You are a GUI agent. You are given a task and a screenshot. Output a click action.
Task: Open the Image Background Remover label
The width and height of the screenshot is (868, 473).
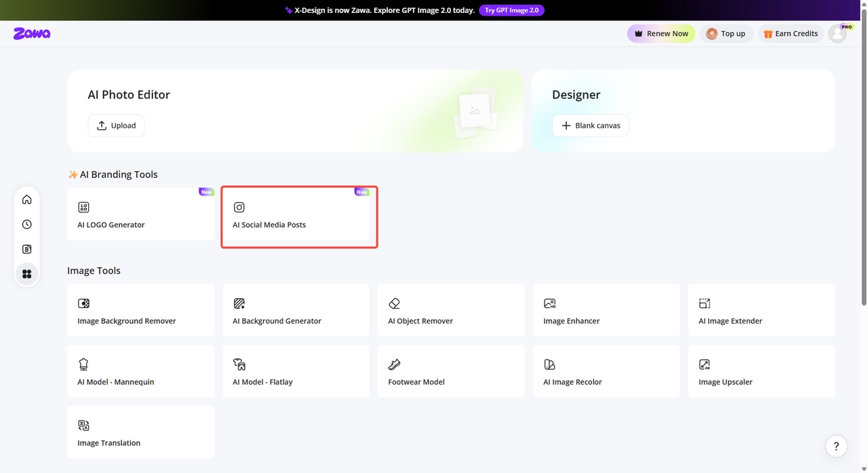(x=127, y=321)
